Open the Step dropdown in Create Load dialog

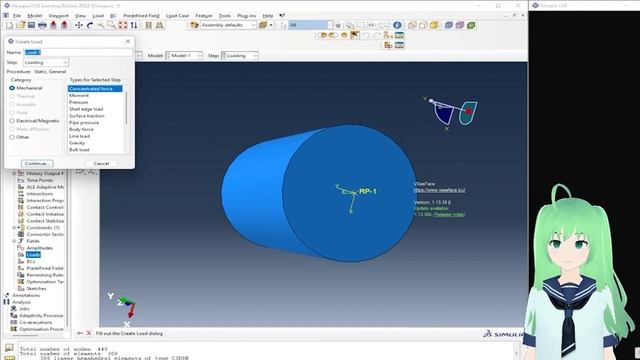(46, 62)
